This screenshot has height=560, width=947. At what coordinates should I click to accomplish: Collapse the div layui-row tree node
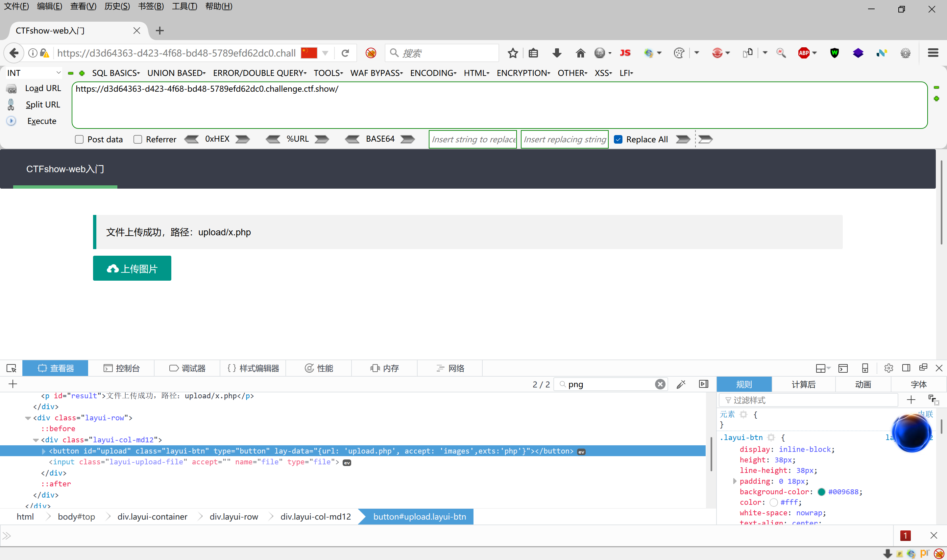point(28,418)
